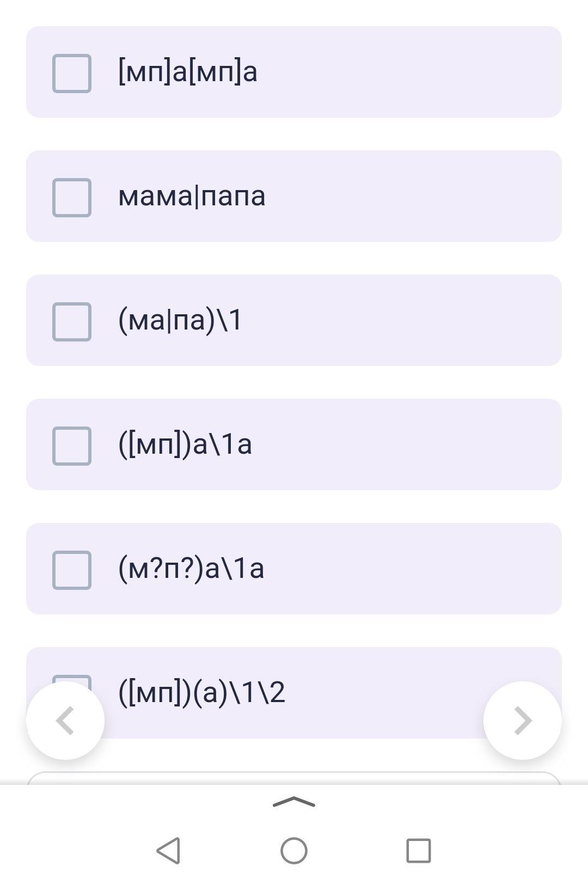This screenshot has height=884, width=588.
Task: Open recent apps square icon
Action: click(419, 850)
